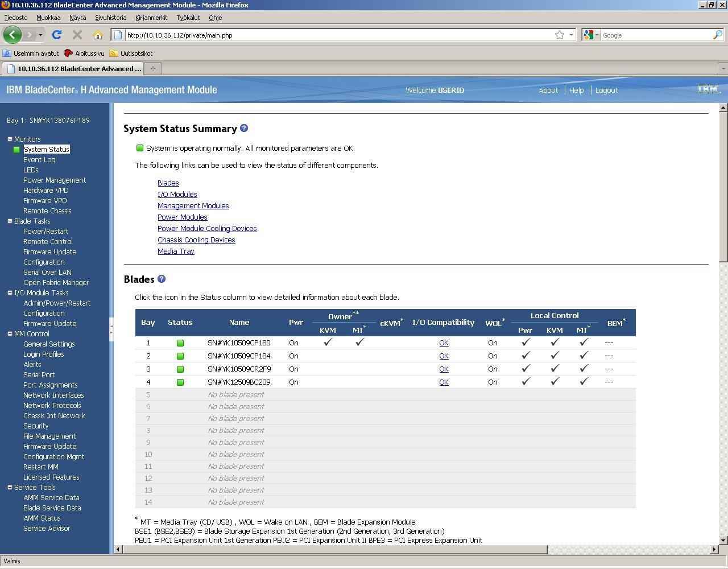
Task: Open Login Profiles under MM Control
Action: (43, 354)
